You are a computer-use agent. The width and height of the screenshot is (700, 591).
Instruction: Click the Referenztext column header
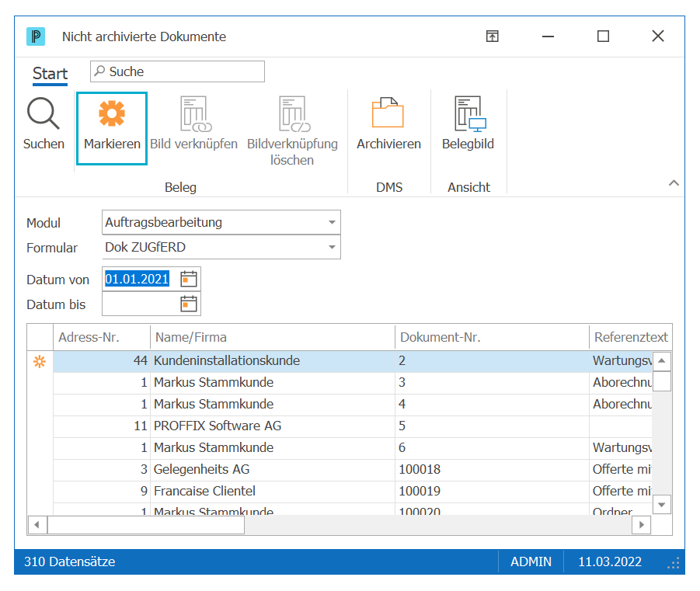tap(630, 337)
